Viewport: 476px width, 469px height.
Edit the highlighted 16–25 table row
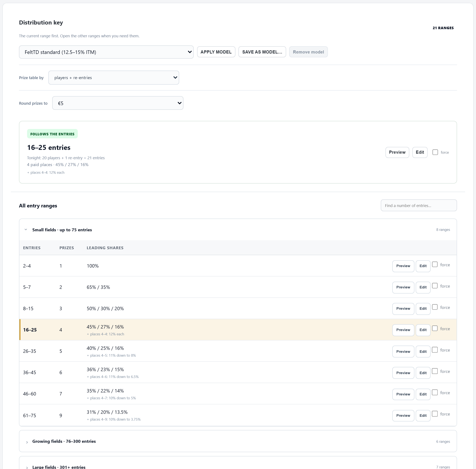(x=423, y=330)
